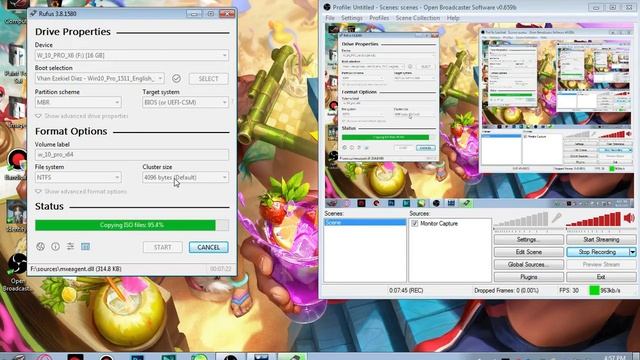Viewport: 640px width, 360px height.
Task: Click the Edit Scene button
Action: pos(529,252)
